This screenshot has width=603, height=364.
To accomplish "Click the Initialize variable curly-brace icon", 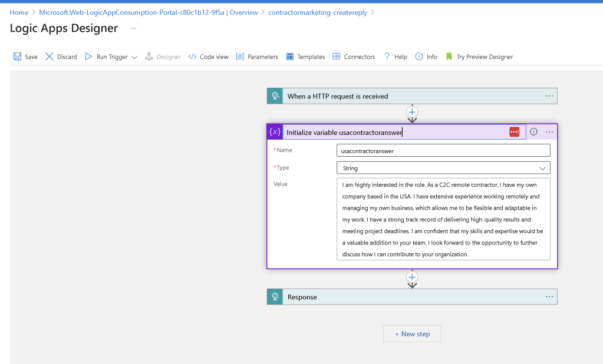I will (x=275, y=132).
